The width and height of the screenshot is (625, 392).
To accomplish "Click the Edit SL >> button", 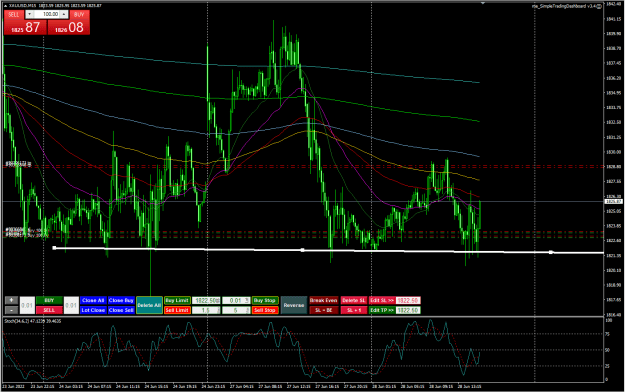I will (x=382, y=300).
